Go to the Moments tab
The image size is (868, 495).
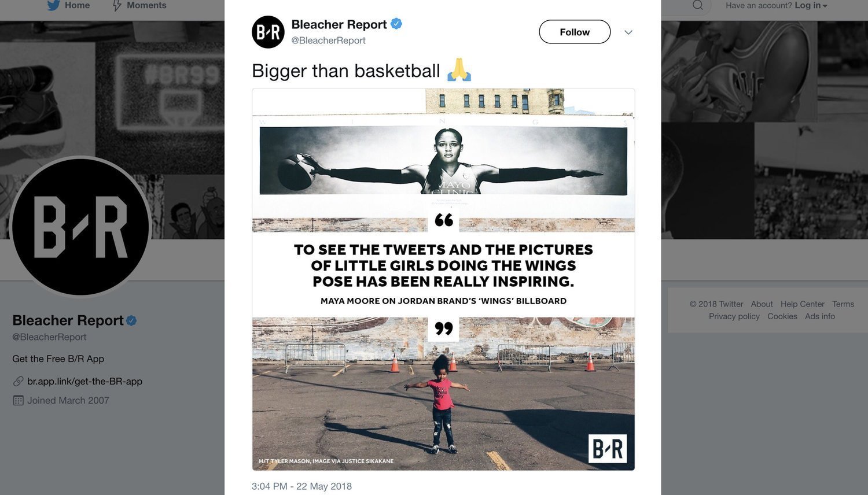click(146, 5)
